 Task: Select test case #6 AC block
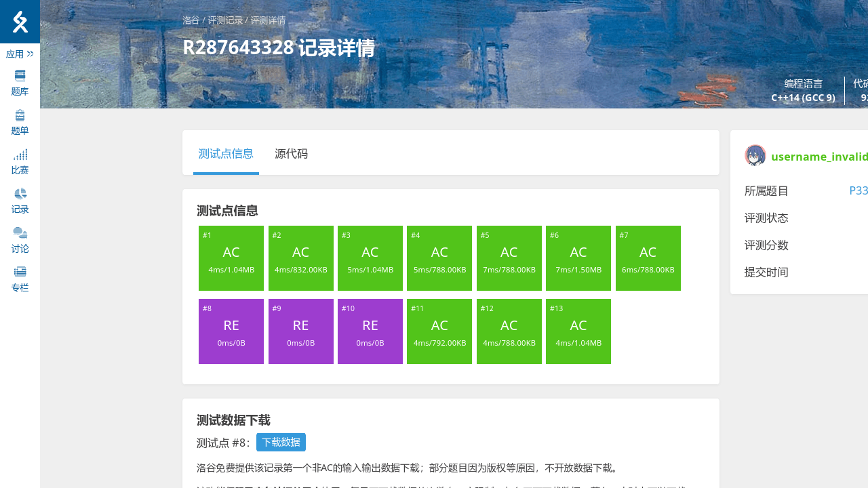(578, 258)
